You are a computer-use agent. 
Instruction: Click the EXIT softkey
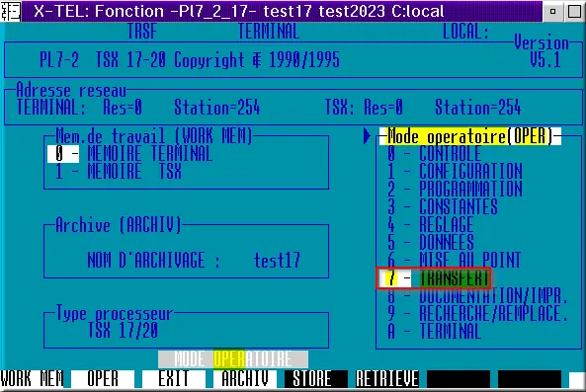(174, 379)
